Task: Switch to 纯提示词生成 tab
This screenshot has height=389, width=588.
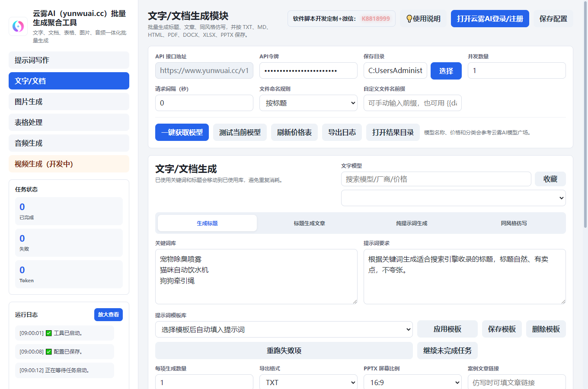Action: tap(412, 223)
